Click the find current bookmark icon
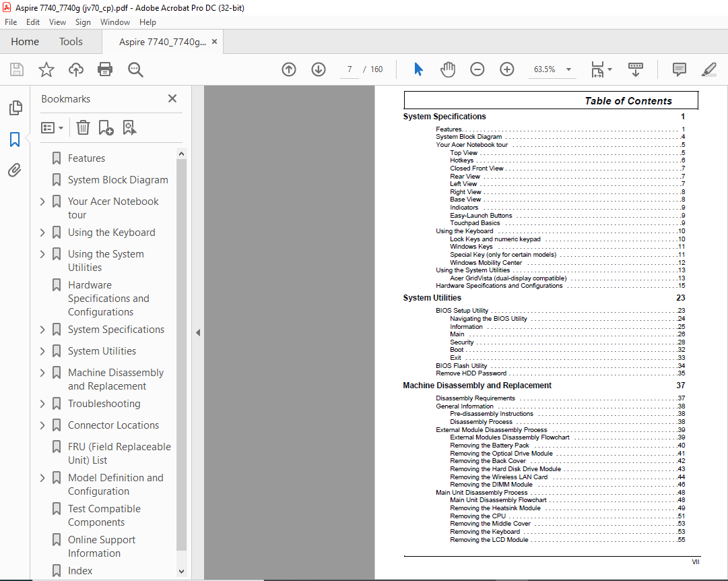The width and height of the screenshot is (728, 581). pyautogui.click(x=129, y=127)
